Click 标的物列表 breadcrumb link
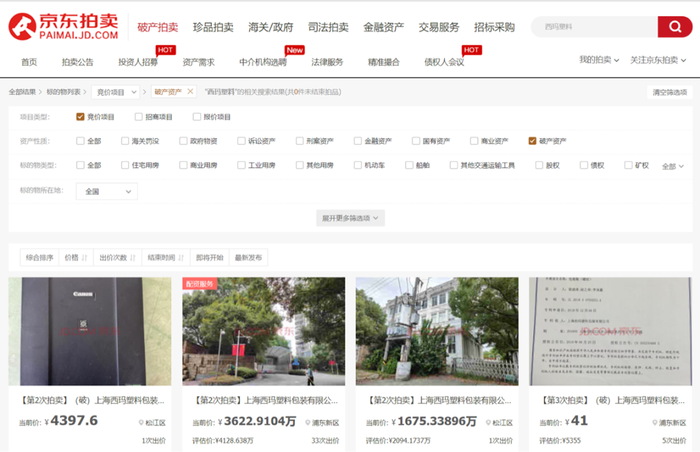700x452 pixels. 63,92
